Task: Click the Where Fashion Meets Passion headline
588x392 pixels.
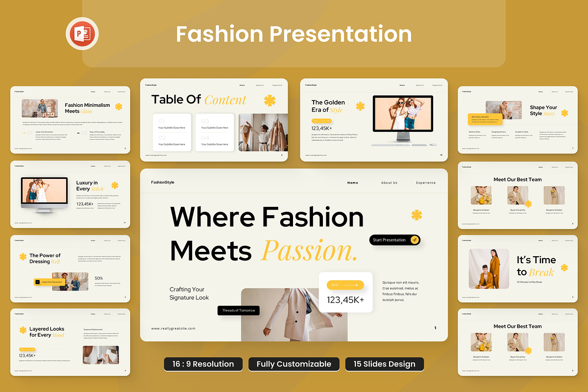Action: pyautogui.click(x=267, y=233)
